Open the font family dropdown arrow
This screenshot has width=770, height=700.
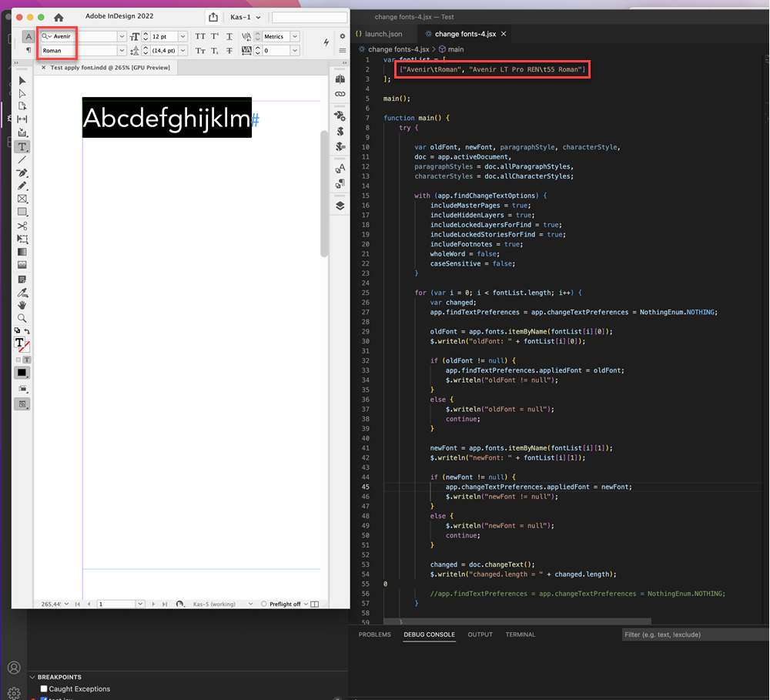pos(122,36)
